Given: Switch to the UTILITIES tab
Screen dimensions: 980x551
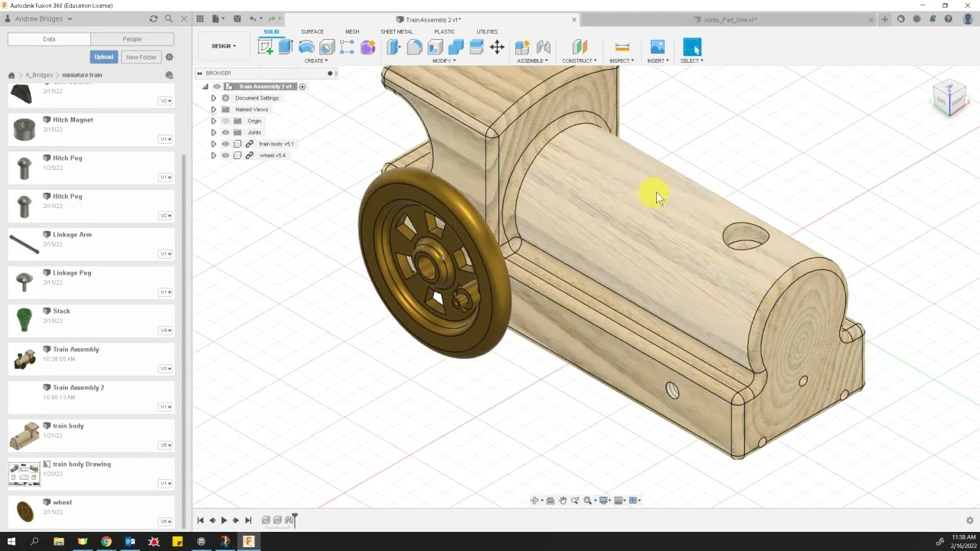Looking at the screenshot, I should pos(487,31).
